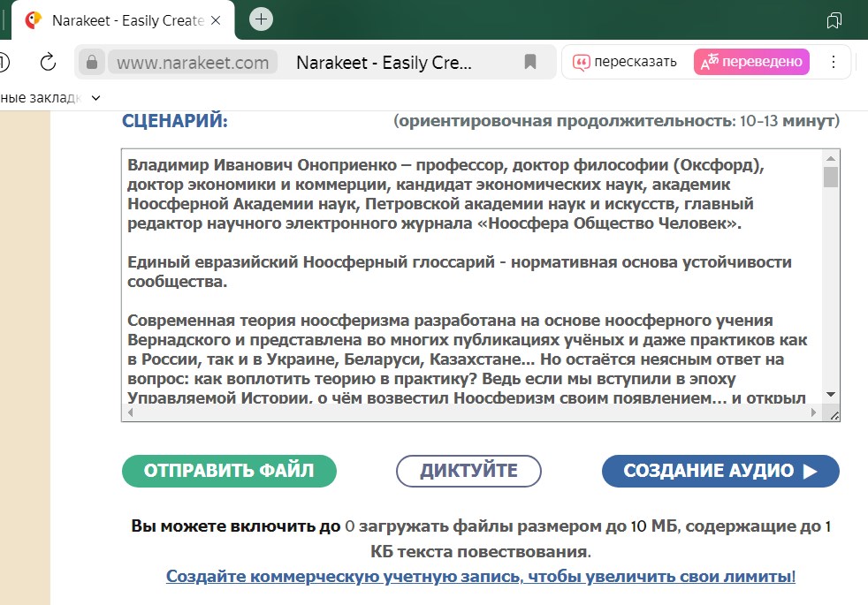The width and height of the screenshot is (868, 605).
Task: Click the horizontal scrollbar left arrow
Action: [131, 412]
